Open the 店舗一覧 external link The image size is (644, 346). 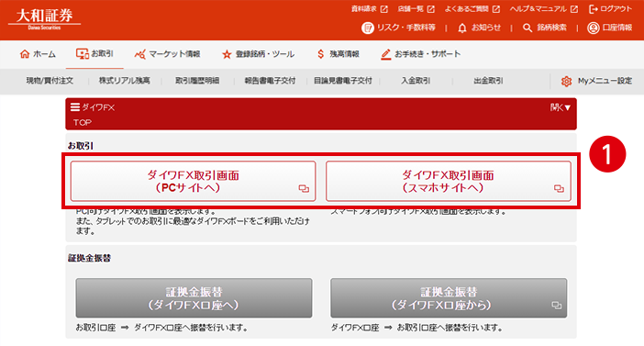click(x=416, y=8)
